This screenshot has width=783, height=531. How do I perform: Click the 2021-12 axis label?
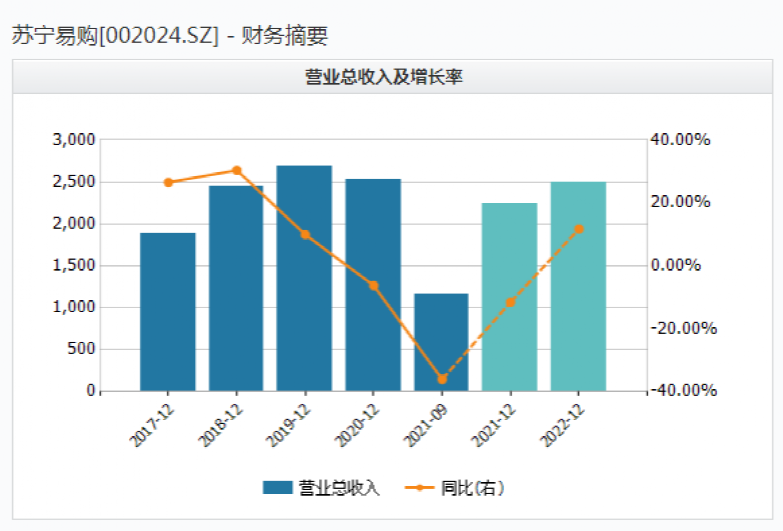pos(494,425)
